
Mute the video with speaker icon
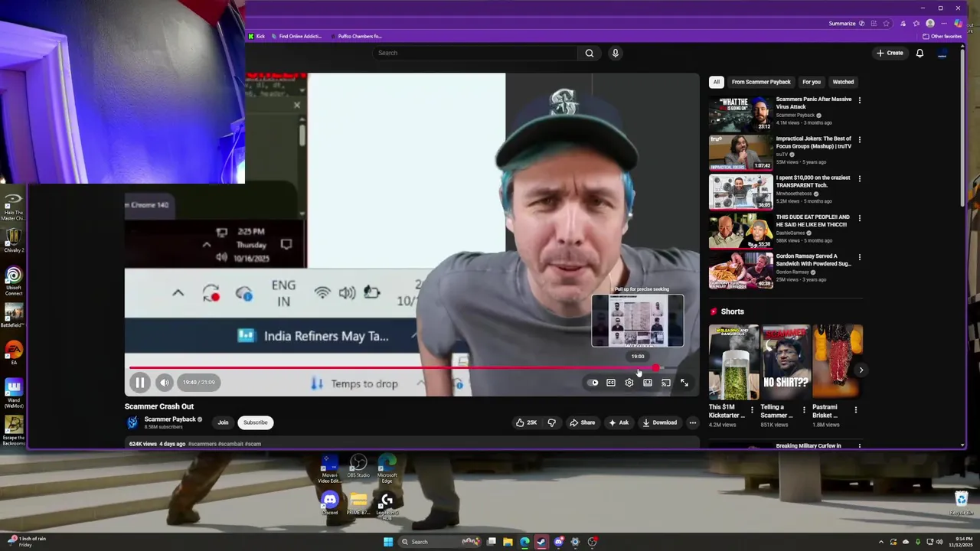(165, 383)
